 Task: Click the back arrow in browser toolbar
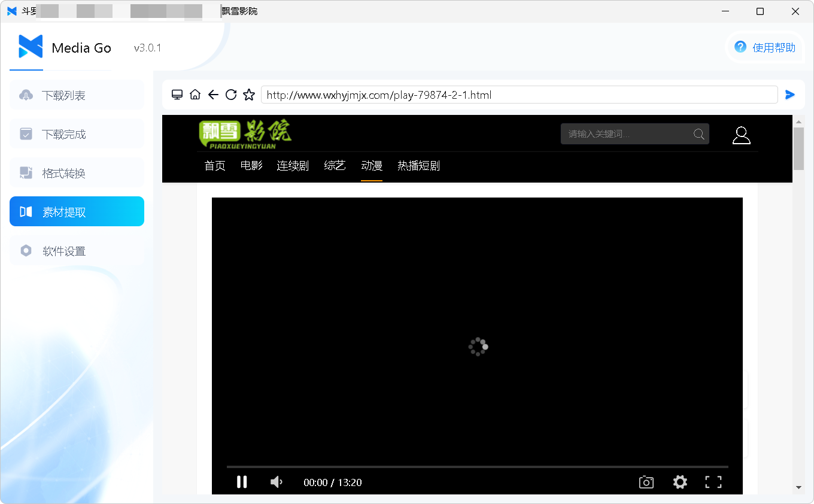pos(213,95)
